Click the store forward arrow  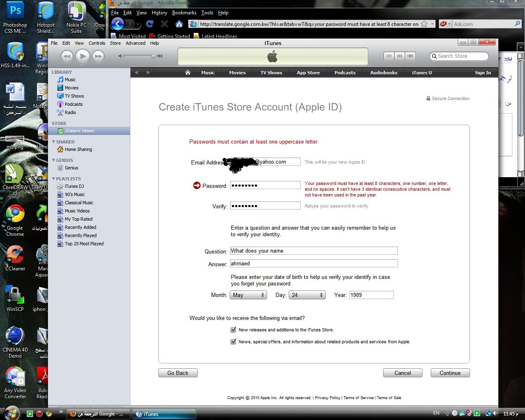point(148,73)
